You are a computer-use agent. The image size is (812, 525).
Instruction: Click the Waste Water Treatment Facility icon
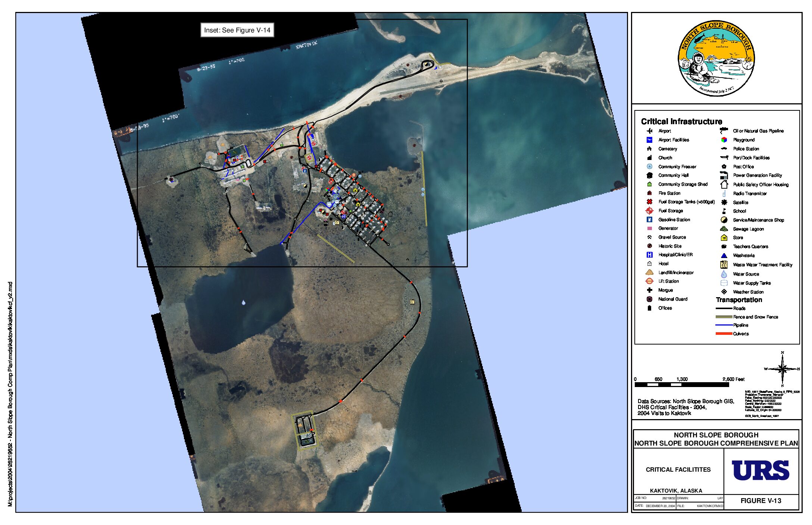point(724,265)
